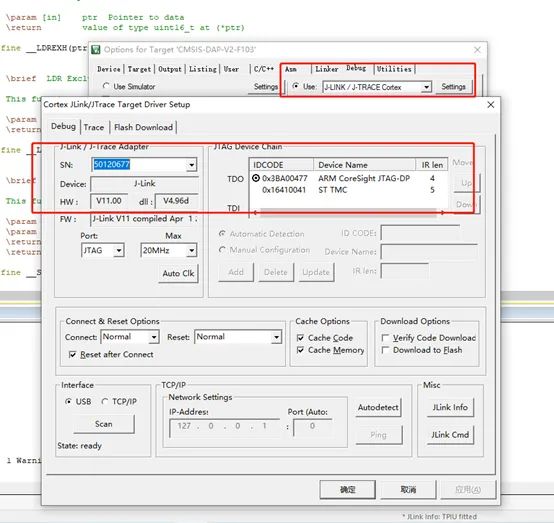554x523 pixels.
Task: Toggle the Reset after Connect checkbox
Action: [72, 354]
